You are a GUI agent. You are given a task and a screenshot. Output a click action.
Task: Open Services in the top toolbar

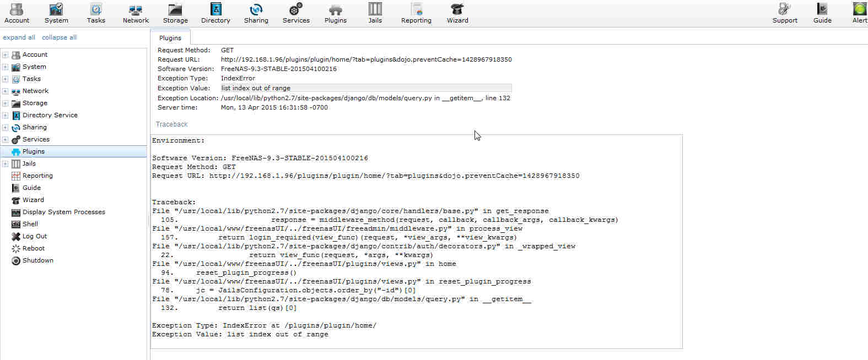[x=296, y=13]
